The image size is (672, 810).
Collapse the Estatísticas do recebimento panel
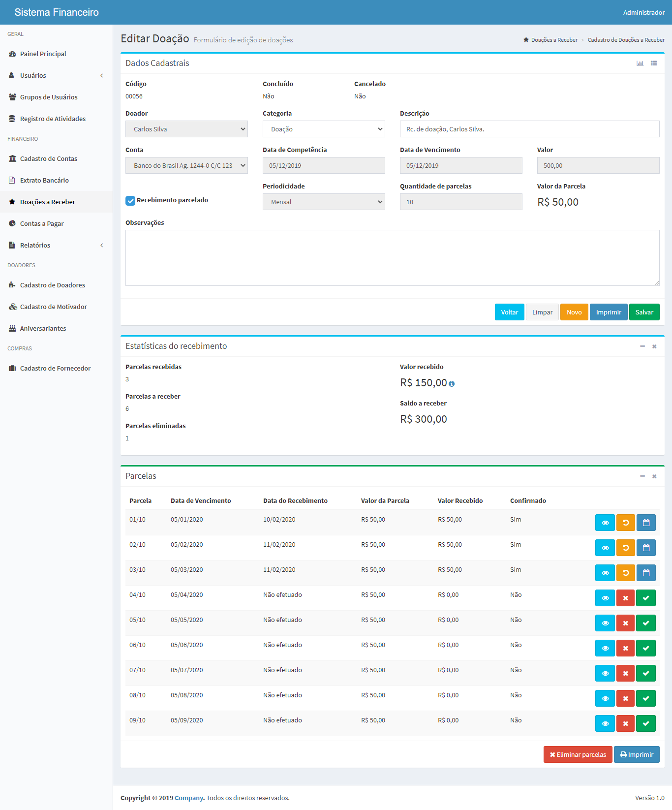coord(642,346)
